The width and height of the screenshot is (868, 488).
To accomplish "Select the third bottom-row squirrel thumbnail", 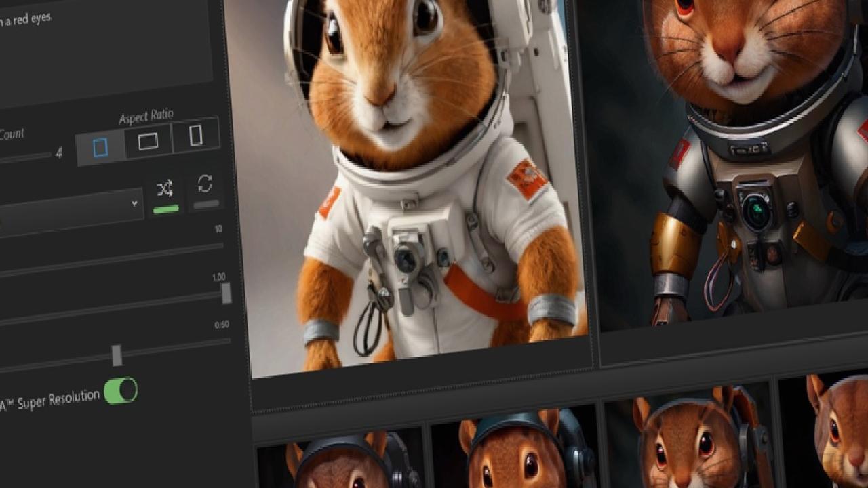I will pos(688,434).
